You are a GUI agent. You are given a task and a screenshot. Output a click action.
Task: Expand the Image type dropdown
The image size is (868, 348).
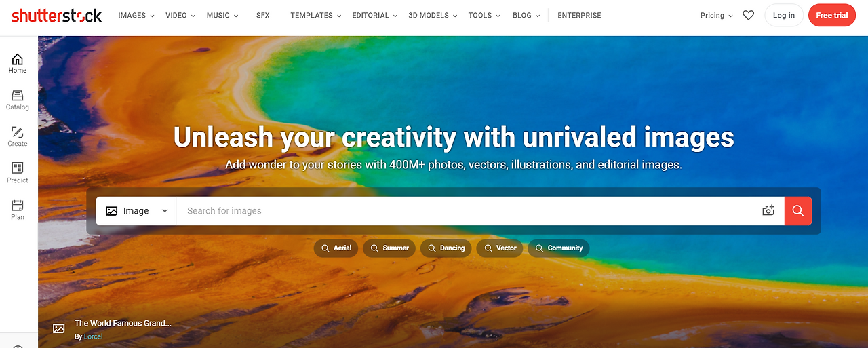136,211
